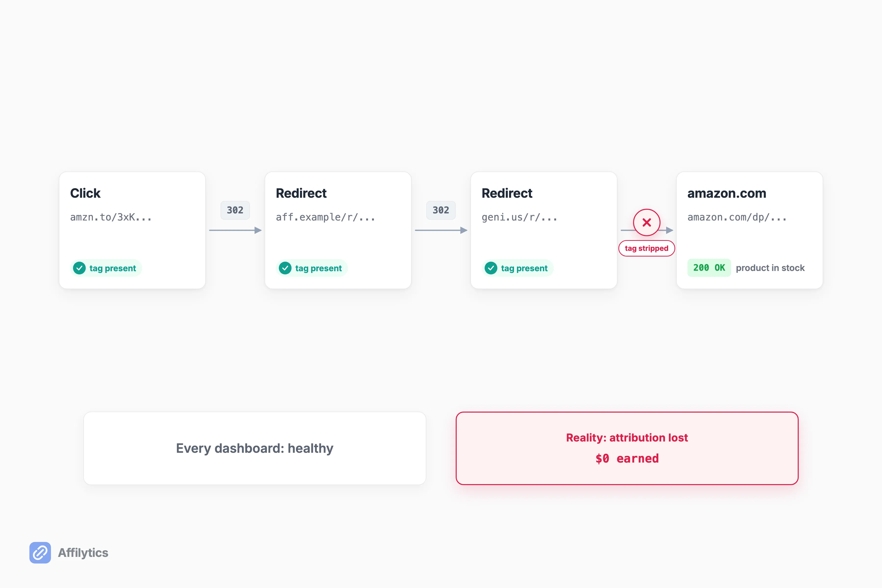Click the green checkmark in Click card
Image resolution: width=882 pixels, height=588 pixels.
click(79, 268)
